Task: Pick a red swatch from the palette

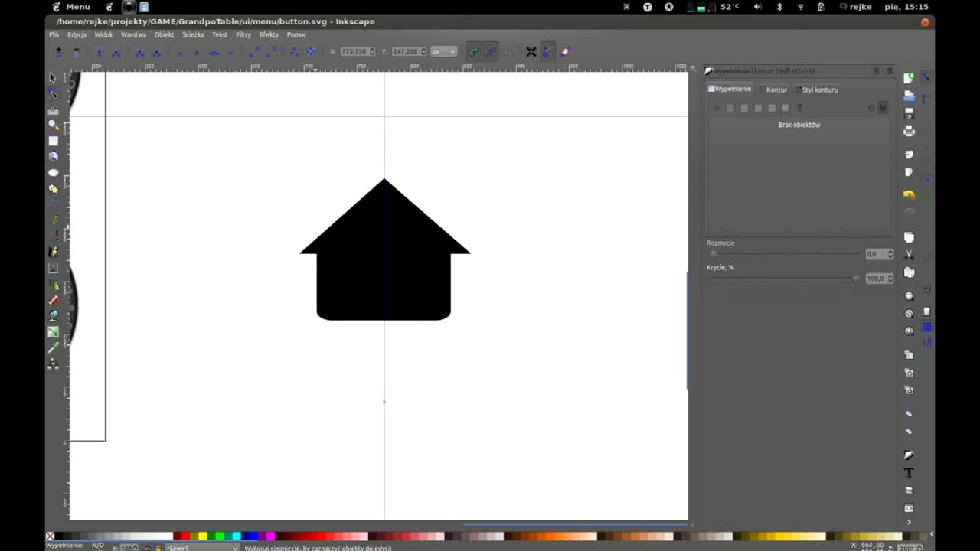Action: click(185, 536)
